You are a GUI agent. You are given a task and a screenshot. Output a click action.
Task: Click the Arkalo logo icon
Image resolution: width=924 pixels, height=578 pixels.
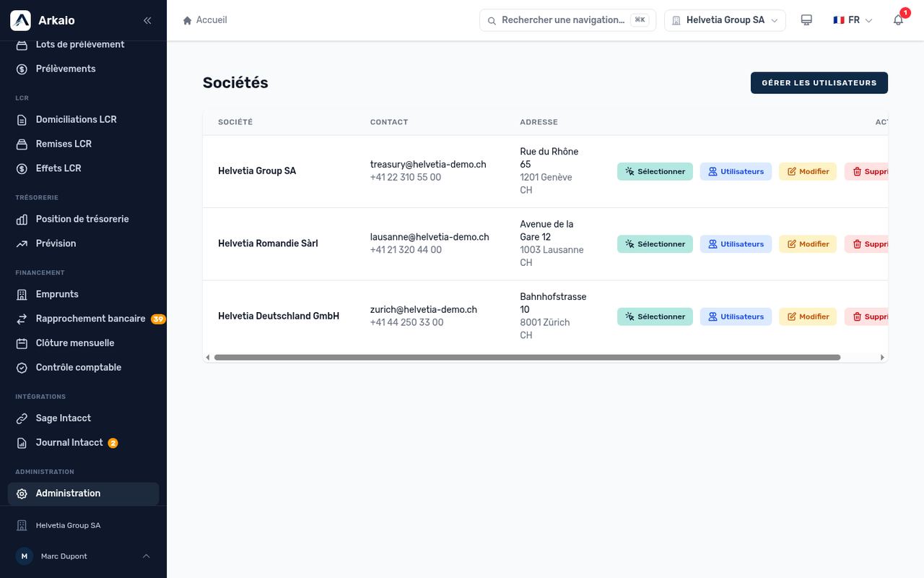(20, 20)
